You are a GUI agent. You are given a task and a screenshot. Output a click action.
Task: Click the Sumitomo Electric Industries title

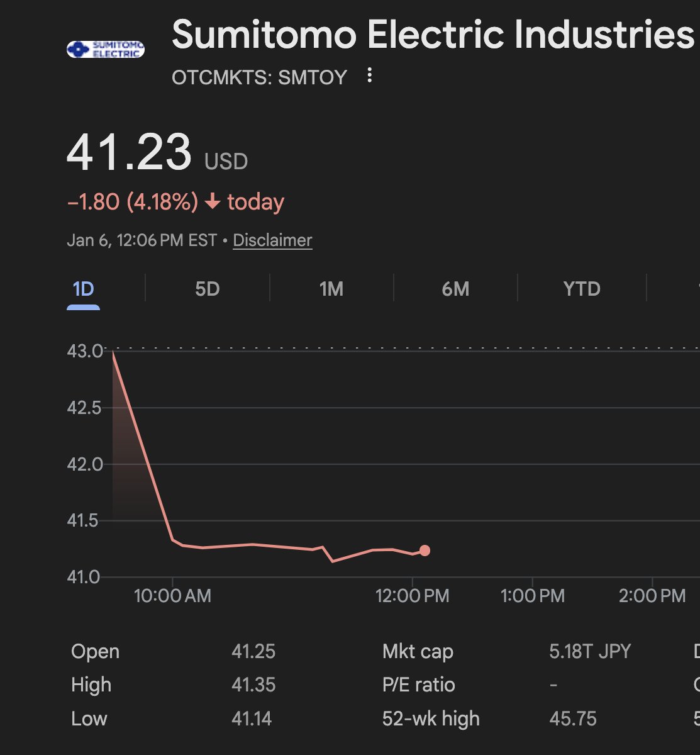433,34
